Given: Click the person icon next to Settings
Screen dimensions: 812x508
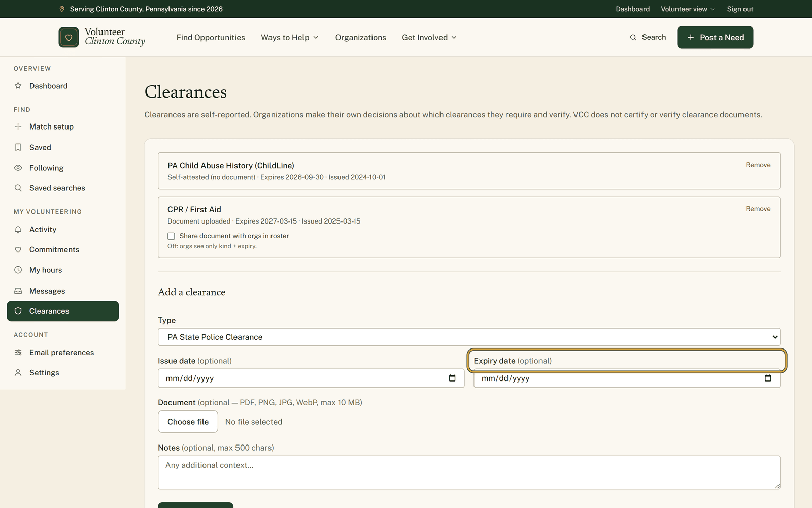Looking at the screenshot, I should pos(18,372).
